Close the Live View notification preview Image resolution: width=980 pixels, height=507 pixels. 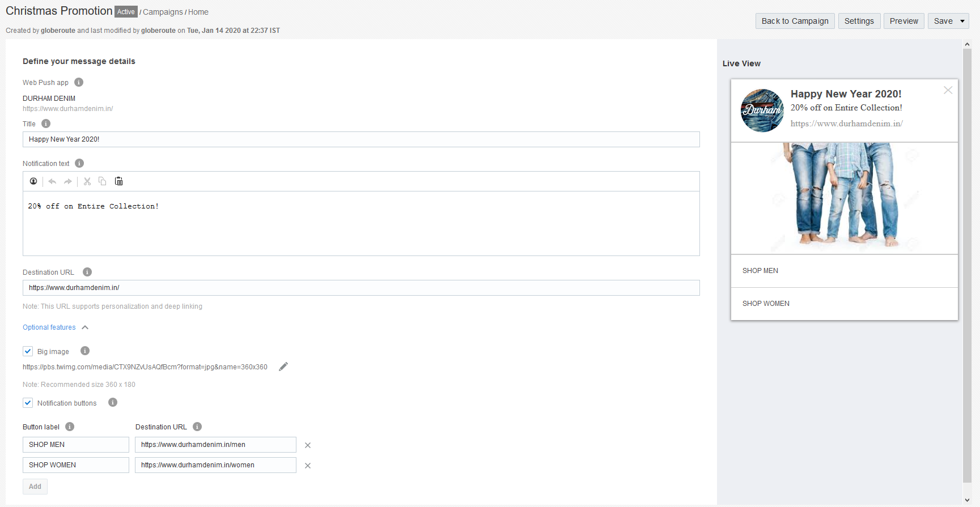(x=948, y=90)
